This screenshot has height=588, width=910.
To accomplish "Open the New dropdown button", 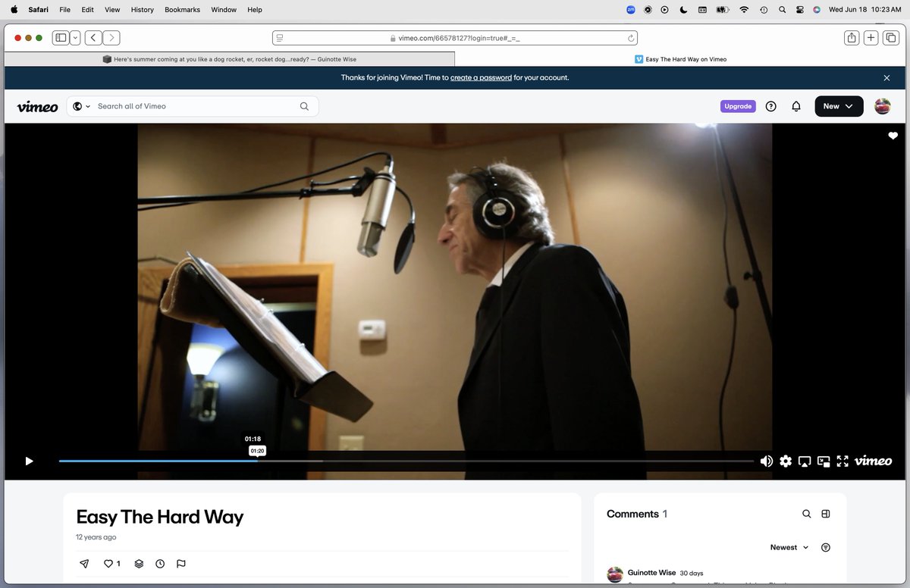I will pyautogui.click(x=839, y=106).
